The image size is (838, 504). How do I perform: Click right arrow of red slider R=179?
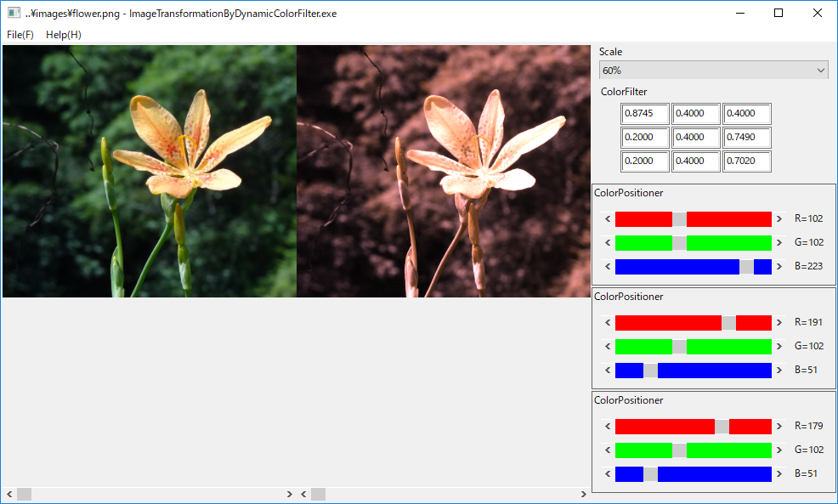(x=779, y=427)
